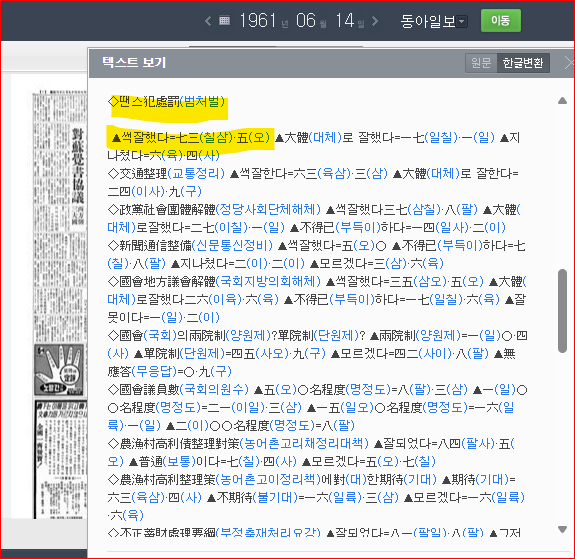Screen dimensions: 575x559
Task: Select the month 06 field
Action: [306, 21]
